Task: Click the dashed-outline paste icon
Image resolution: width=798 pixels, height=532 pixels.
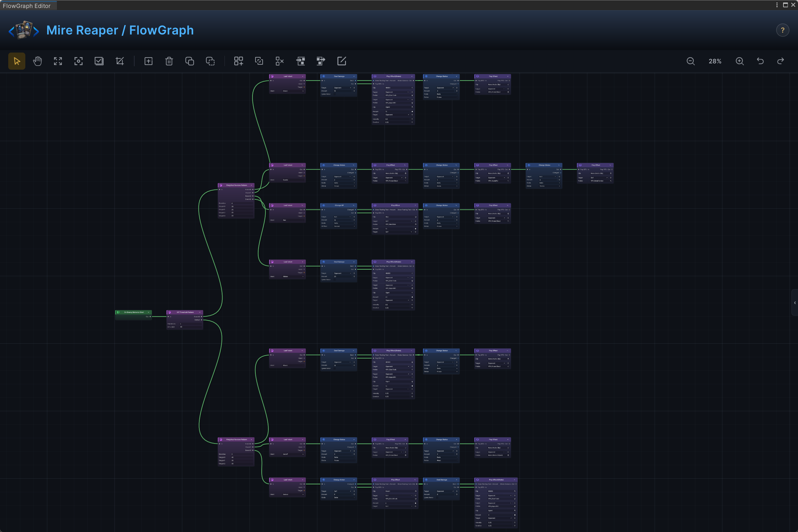Action: pyautogui.click(x=210, y=61)
